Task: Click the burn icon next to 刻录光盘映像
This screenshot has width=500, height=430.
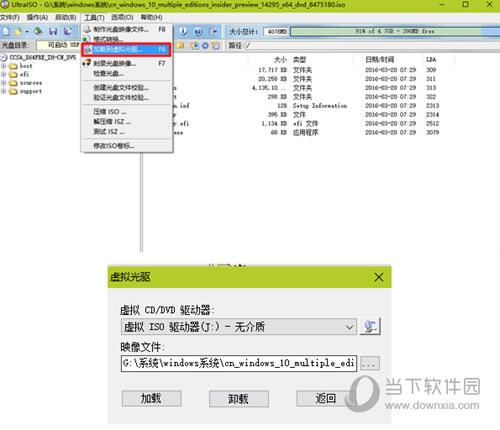Action: tap(87, 63)
